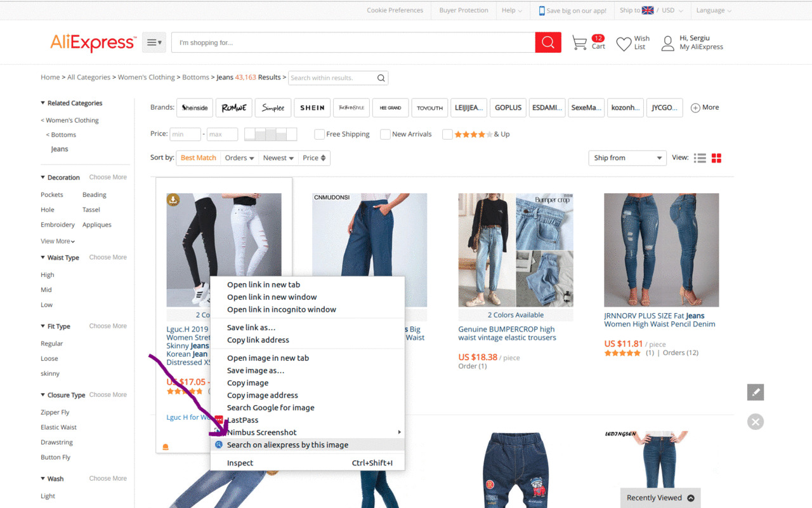Screen dimensions: 812x508
Task: Click the round X floating button
Action: 756,422
